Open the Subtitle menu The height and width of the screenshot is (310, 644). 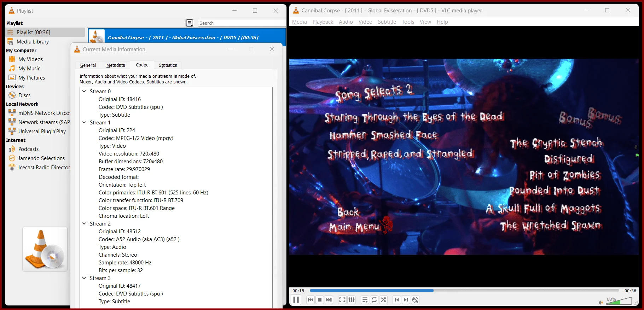387,22
